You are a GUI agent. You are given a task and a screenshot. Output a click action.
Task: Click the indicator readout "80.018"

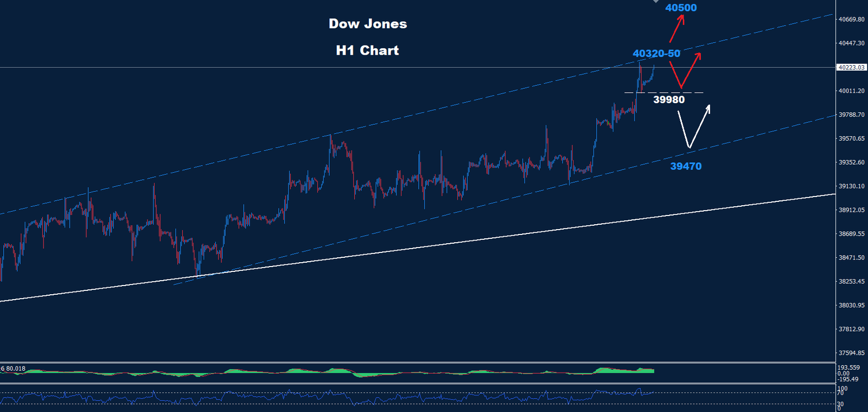coord(16,369)
